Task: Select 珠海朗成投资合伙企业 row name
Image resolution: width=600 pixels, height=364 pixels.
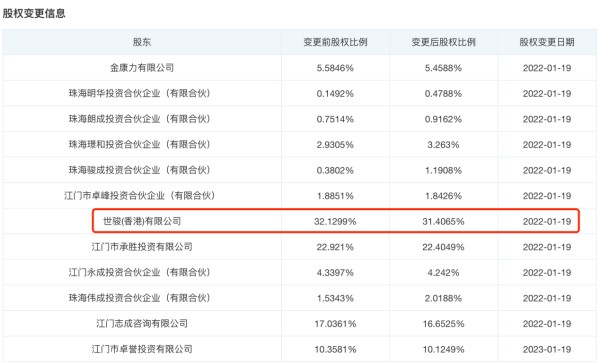Action: coord(139,119)
